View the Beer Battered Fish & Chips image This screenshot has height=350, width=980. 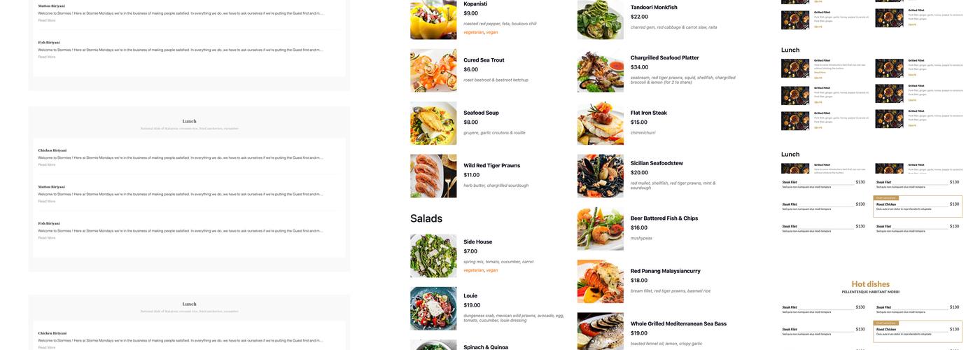600,229
